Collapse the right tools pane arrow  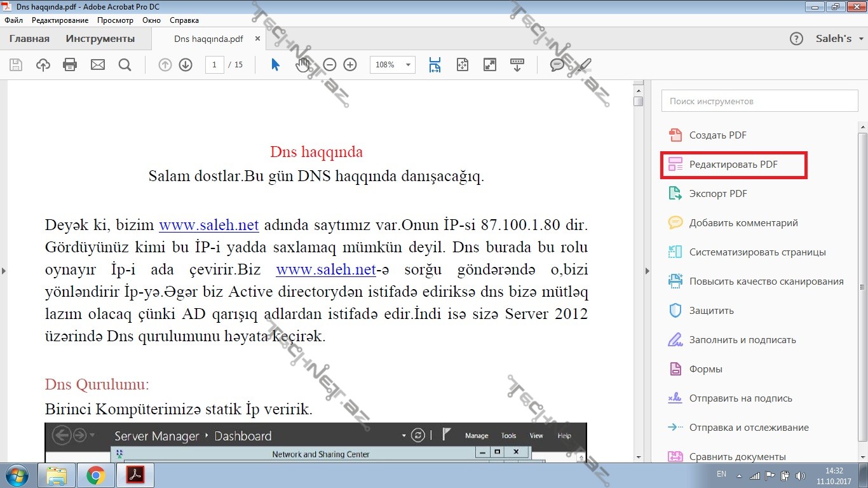coord(648,271)
